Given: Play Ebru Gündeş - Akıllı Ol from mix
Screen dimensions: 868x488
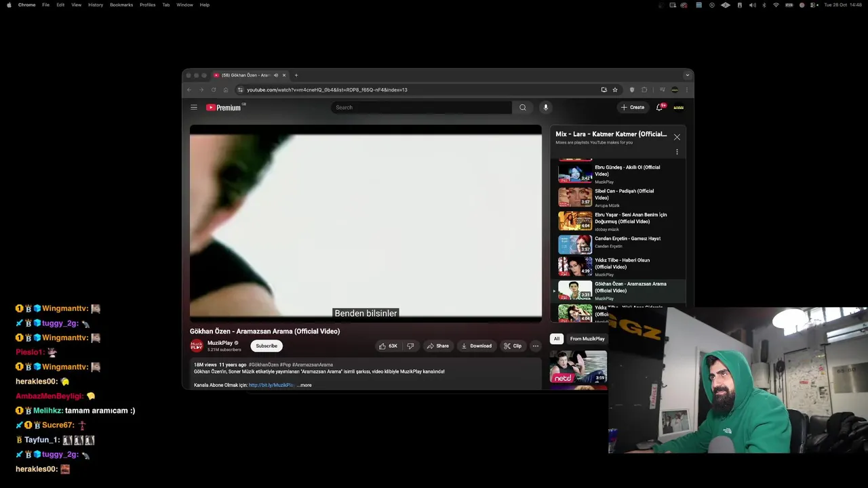Looking at the screenshot, I should (618, 174).
